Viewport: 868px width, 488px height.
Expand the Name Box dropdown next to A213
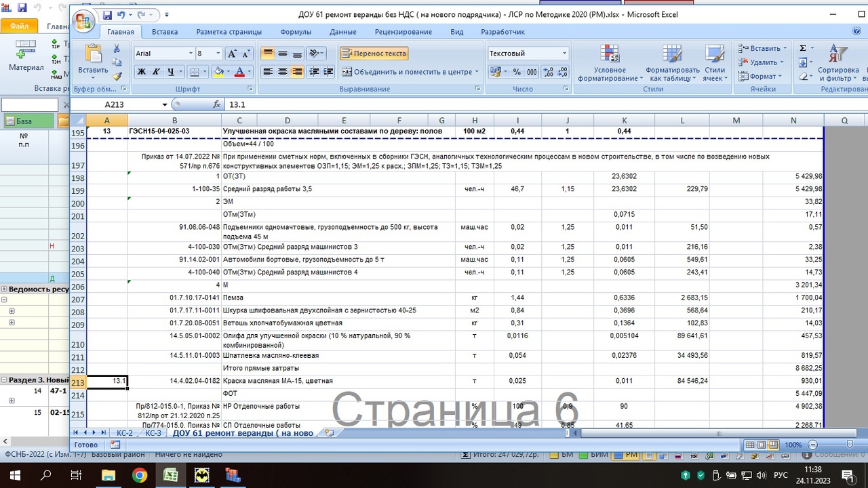165,105
